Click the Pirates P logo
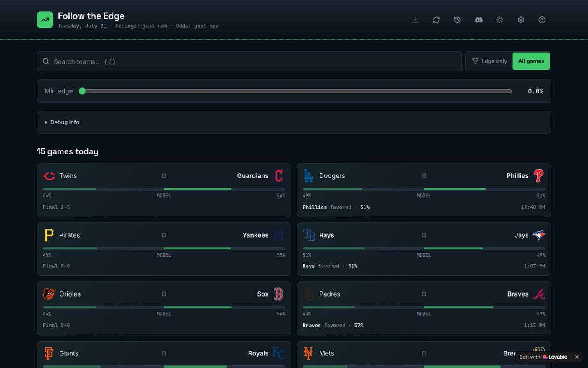The width and height of the screenshot is (588, 368). tap(49, 235)
